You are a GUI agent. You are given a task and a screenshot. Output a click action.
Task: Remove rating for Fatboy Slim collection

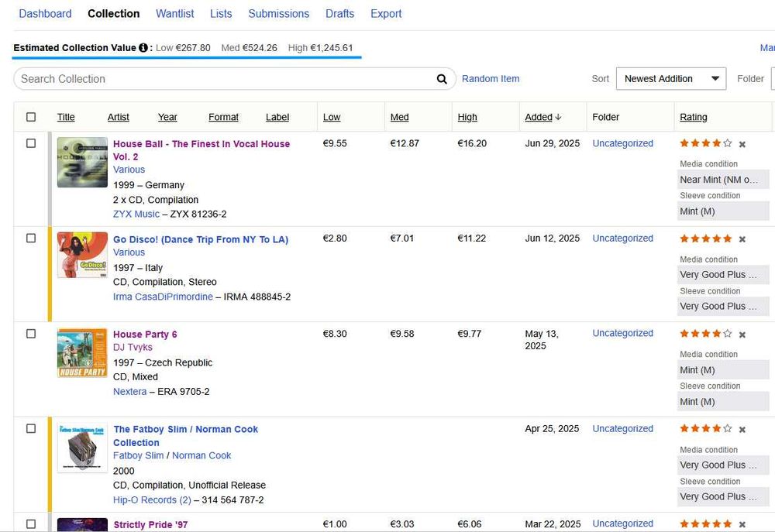742,430
